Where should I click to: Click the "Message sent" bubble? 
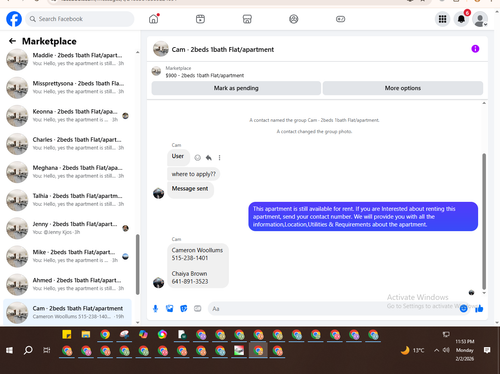(x=190, y=190)
